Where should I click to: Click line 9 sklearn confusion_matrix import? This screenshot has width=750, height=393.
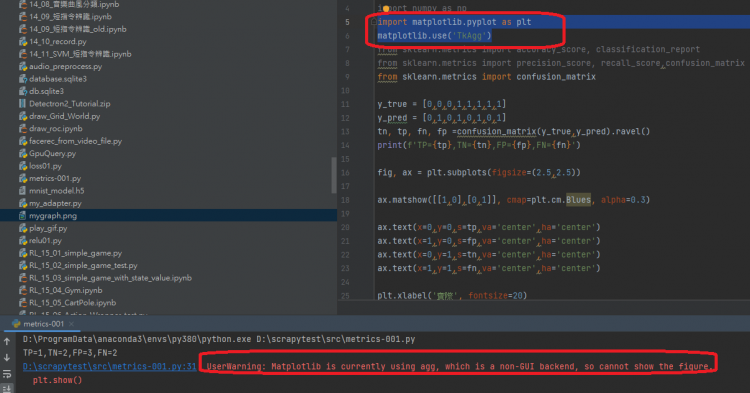tap(486, 77)
